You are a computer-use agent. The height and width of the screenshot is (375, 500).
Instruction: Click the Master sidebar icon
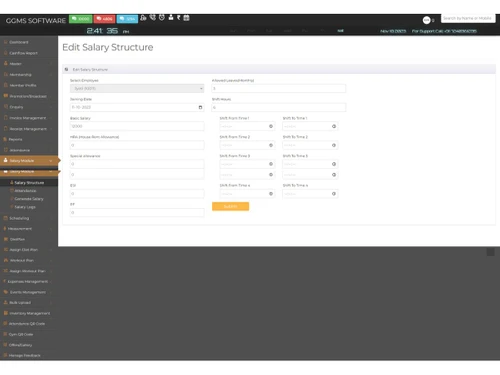coord(6,63)
